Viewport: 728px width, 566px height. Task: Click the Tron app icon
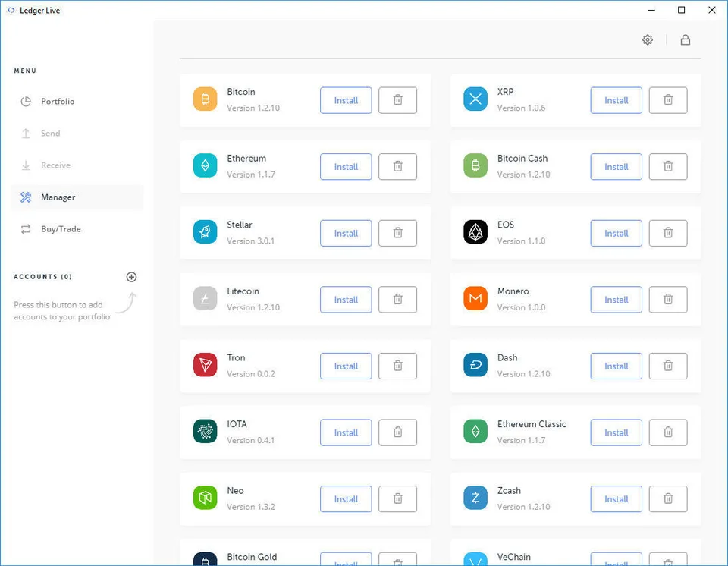[x=206, y=365]
